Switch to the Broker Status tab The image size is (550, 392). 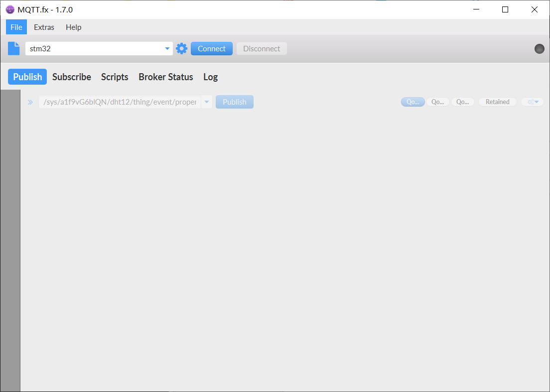click(x=166, y=77)
